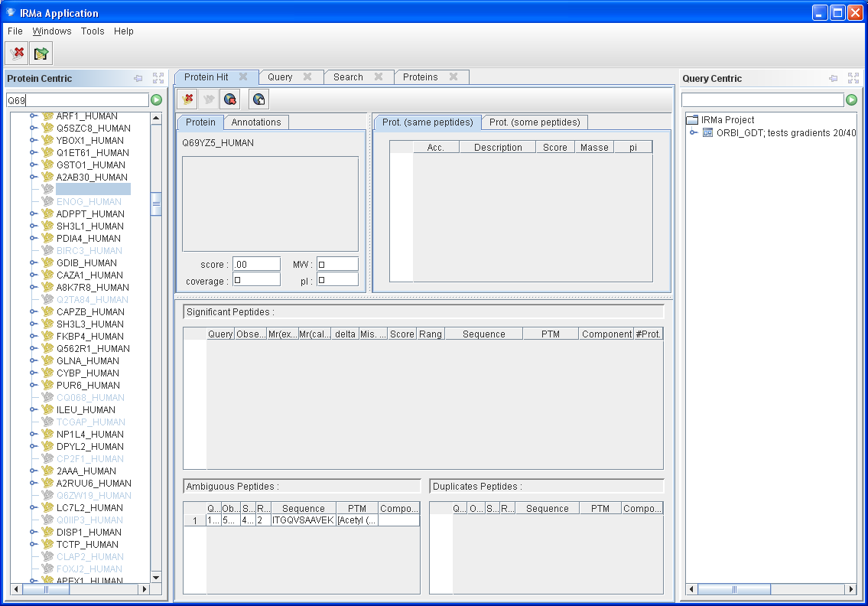Click the globe icon with red marker
The image size is (868, 606).
(230, 99)
